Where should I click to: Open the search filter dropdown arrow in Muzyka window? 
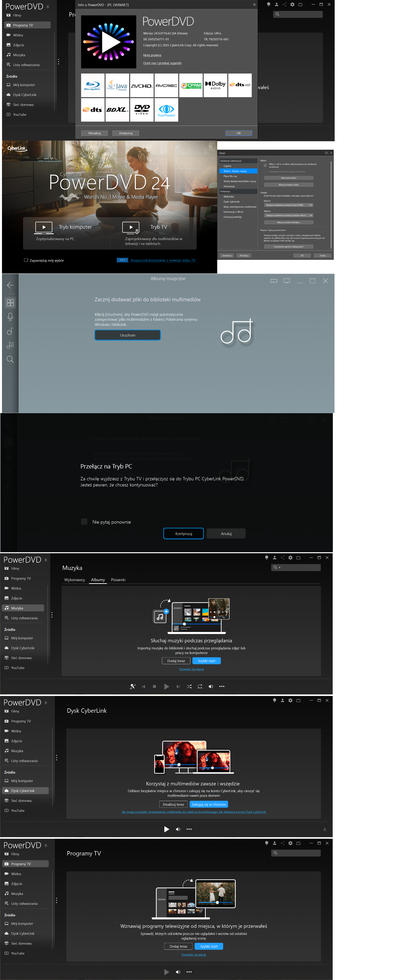click(x=279, y=568)
